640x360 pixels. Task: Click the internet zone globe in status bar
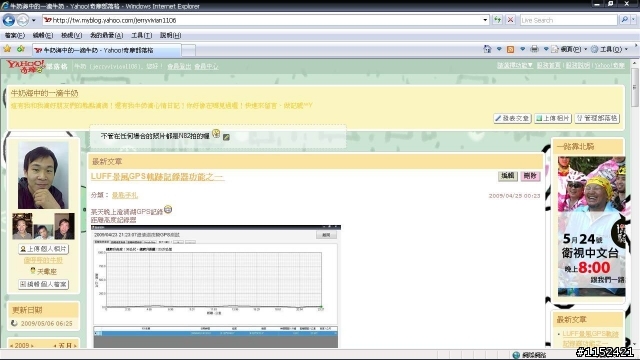pyautogui.click(x=516, y=355)
